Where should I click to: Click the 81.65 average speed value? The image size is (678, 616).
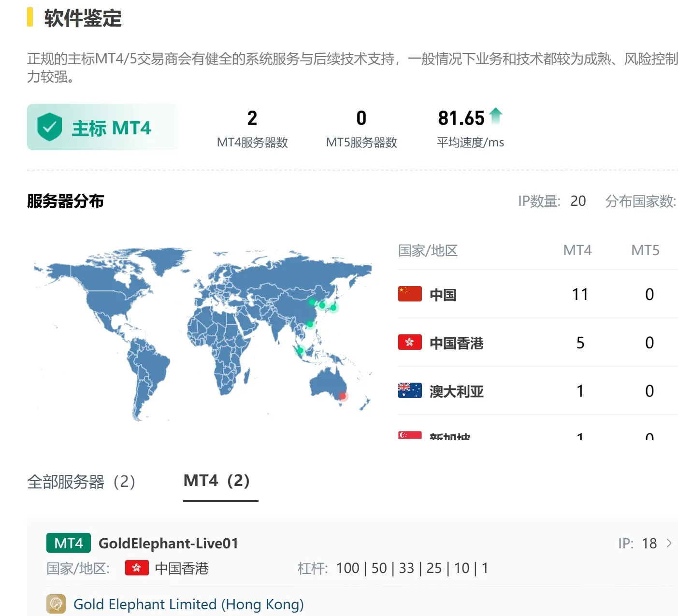tap(461, 117)
